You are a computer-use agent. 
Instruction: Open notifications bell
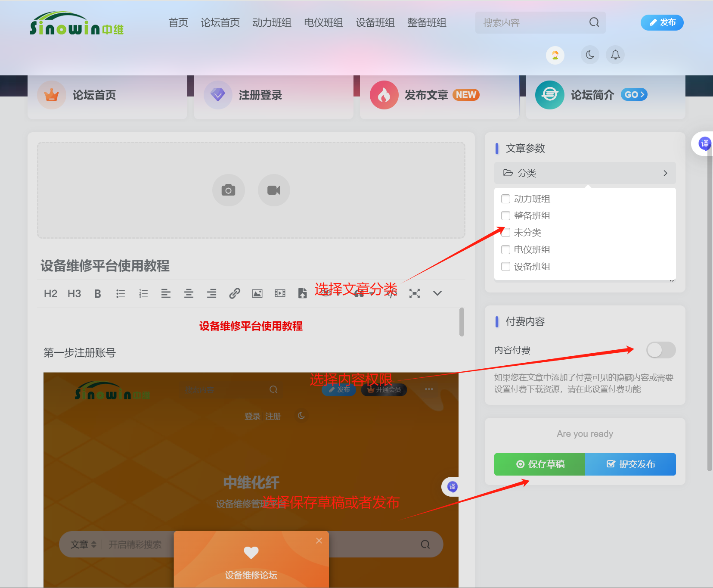[x=615, y=55]
